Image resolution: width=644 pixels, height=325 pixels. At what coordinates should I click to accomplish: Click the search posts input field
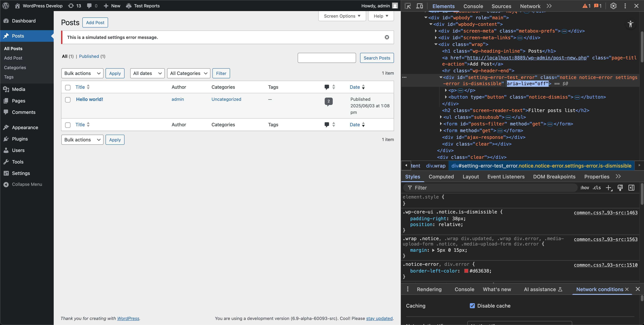[x=327, y=58]
